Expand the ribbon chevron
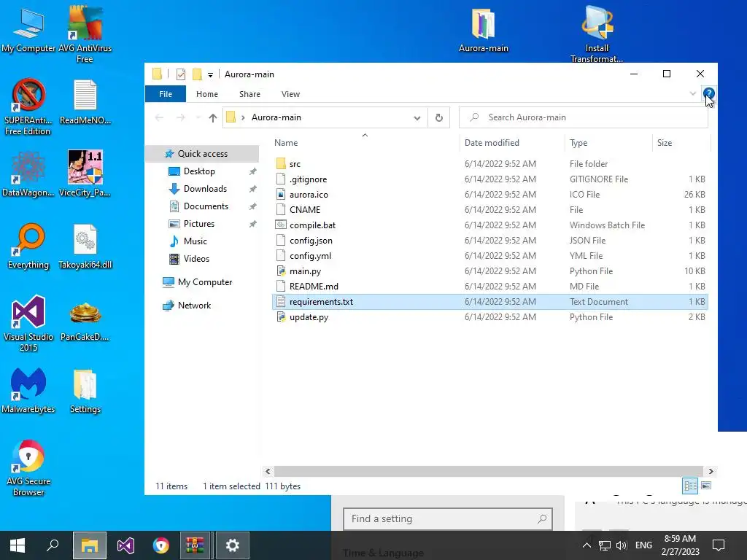Viewport: 747px width, 560px height. 693,94
